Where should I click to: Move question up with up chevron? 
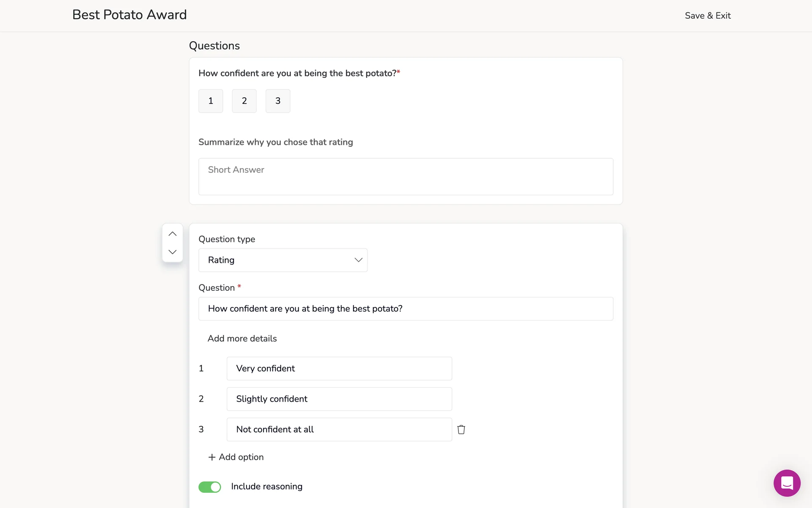(172, 234)
